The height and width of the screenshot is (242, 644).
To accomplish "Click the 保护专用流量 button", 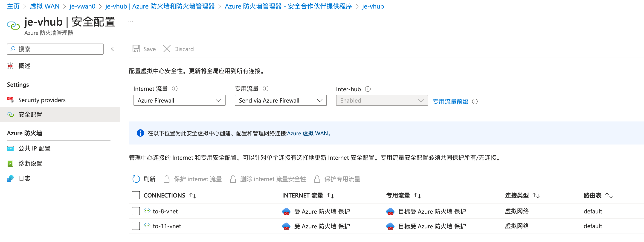I will click(337, 179).
